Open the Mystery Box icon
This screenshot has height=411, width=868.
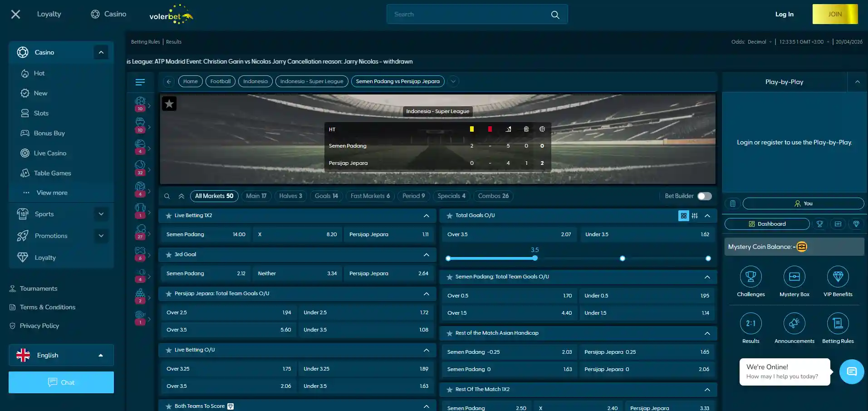(794, 277)
